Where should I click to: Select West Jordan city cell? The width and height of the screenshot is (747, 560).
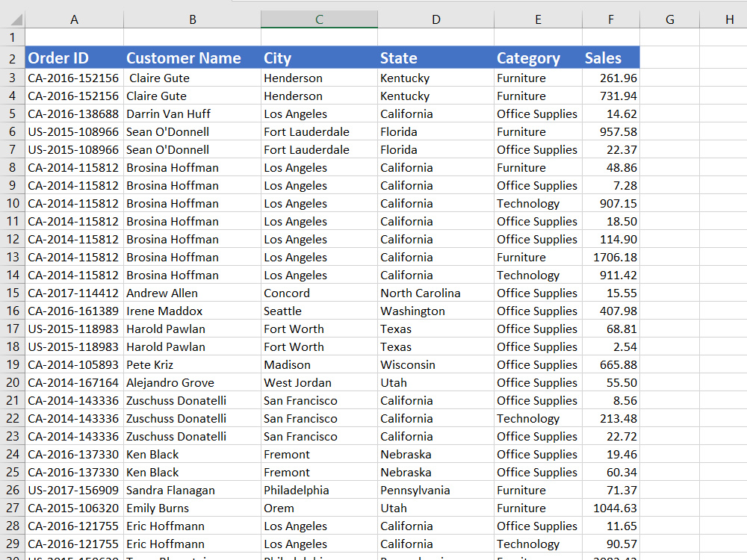319,383
